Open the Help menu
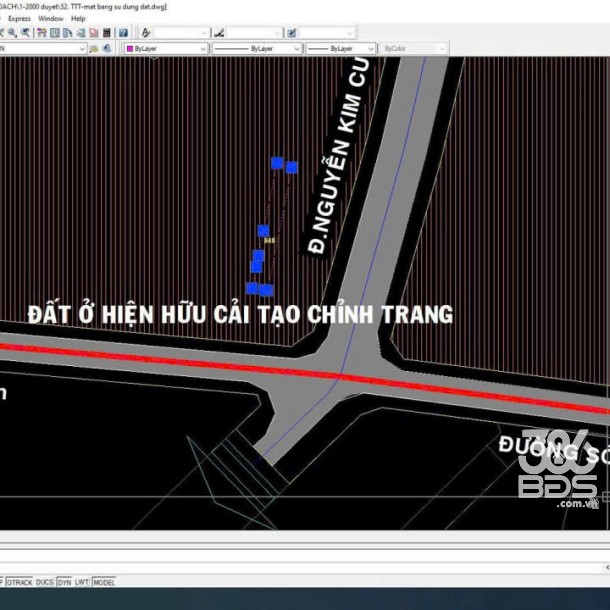The image size is (610, 610). click(78, 19)
